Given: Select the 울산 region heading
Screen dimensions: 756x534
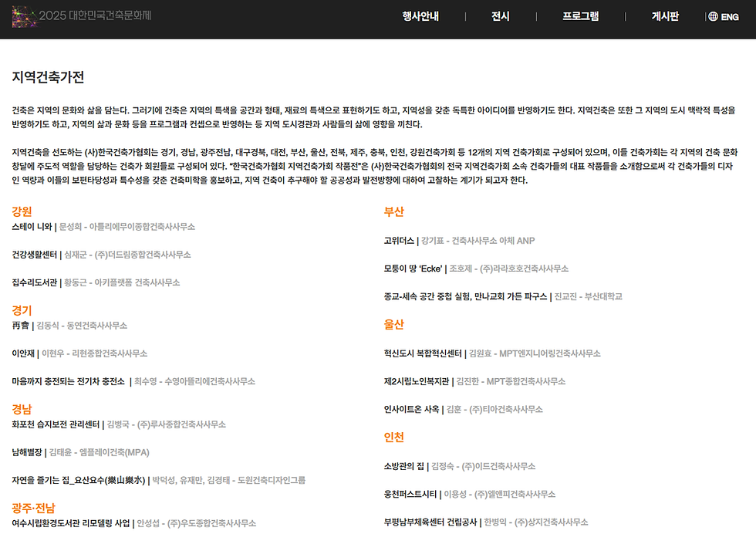Looking at the screenshot, I should click(x=394, y=324).
